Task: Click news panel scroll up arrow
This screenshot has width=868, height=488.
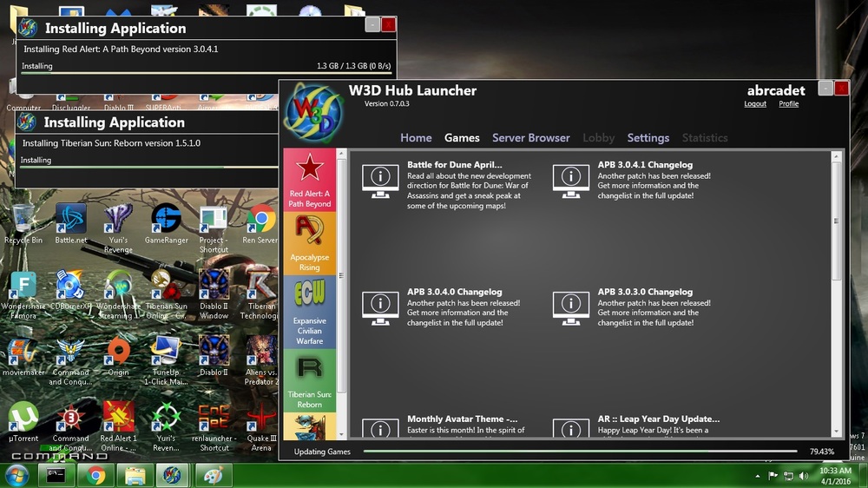Action: click(837, 157)
